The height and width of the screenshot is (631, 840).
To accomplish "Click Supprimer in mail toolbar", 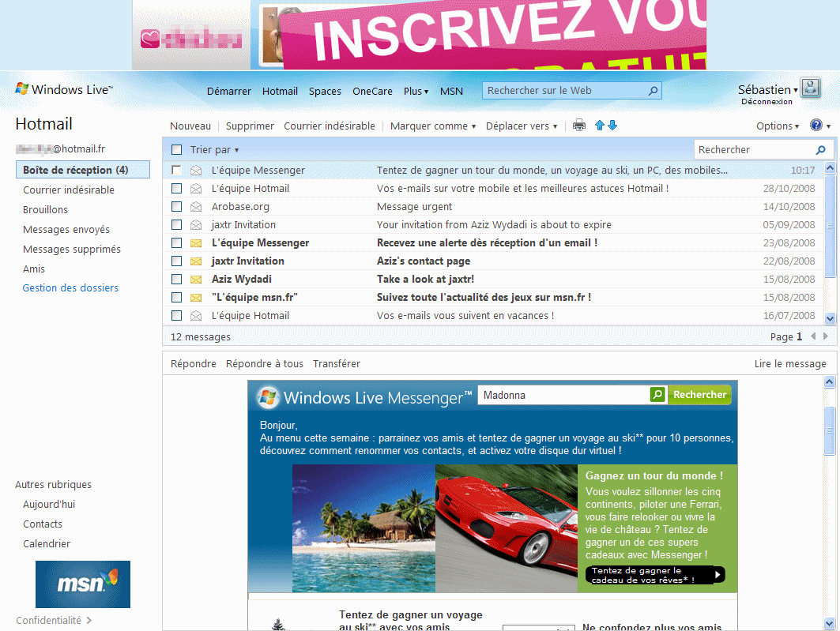I will pos(250,126).
